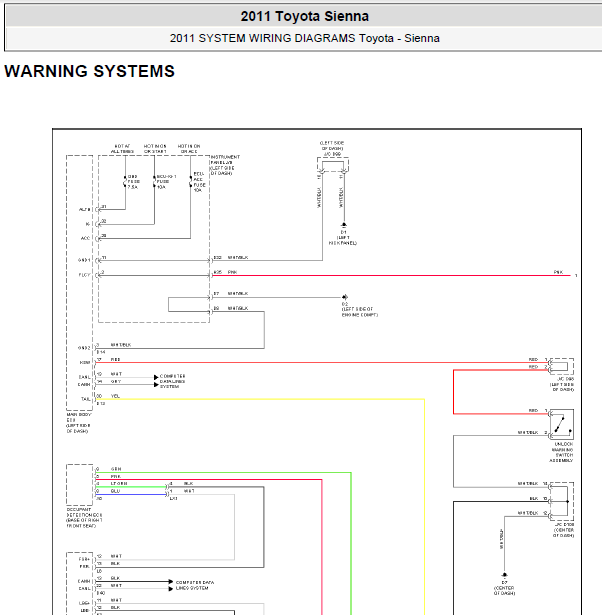Click the 'PNK' label at right end of pink wire
The image size is (602, 615).
coord(558,272)
